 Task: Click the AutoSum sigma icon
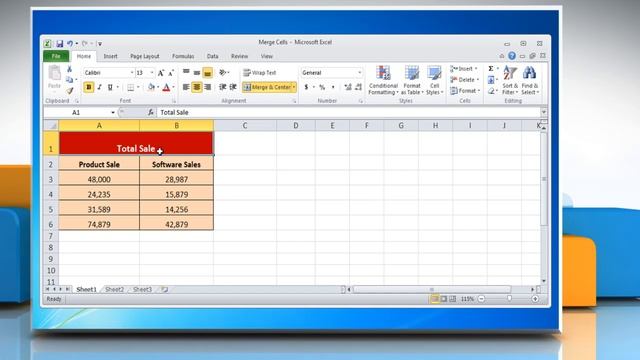(491, 69)
